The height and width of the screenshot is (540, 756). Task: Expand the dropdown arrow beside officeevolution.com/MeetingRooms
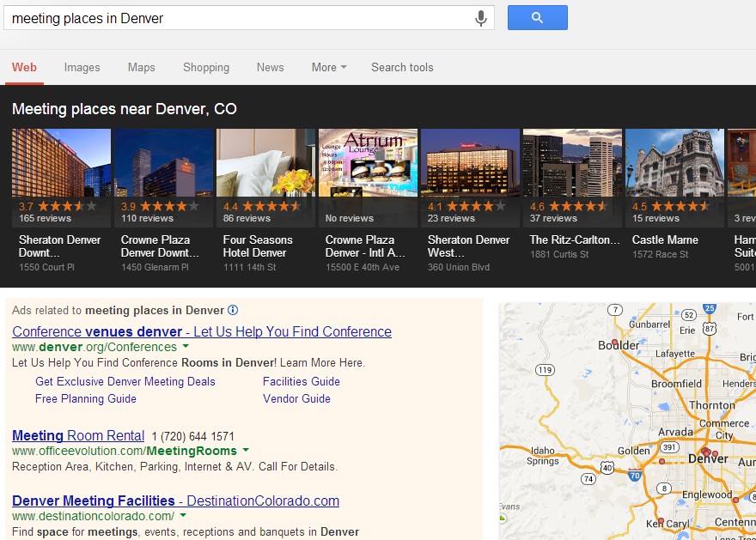(246, 450)
